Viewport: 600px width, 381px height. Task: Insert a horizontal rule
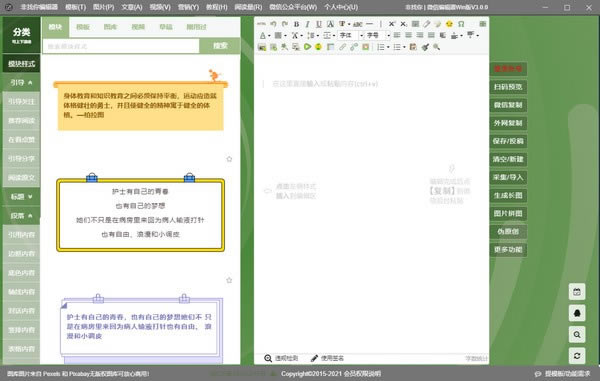point(369,24)
